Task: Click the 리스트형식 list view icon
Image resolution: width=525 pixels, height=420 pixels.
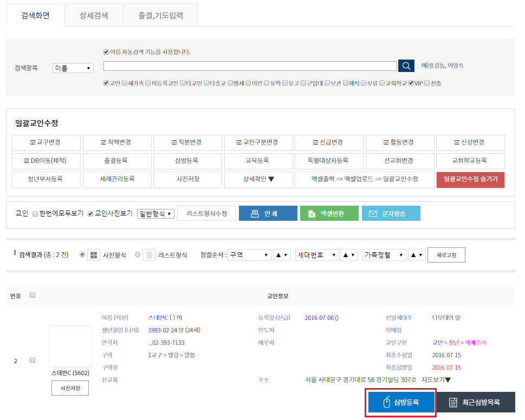Action: point(149,255)
